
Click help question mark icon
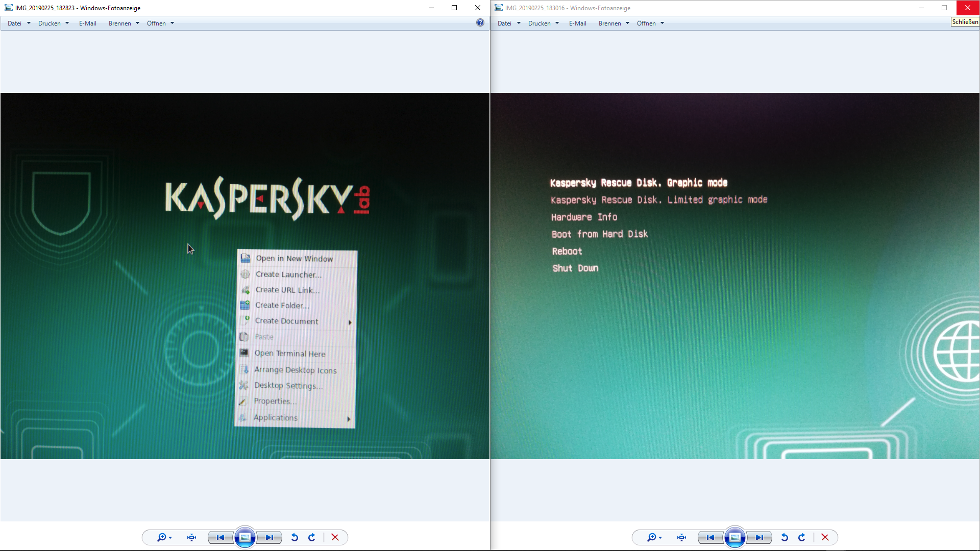coord(480,22)
